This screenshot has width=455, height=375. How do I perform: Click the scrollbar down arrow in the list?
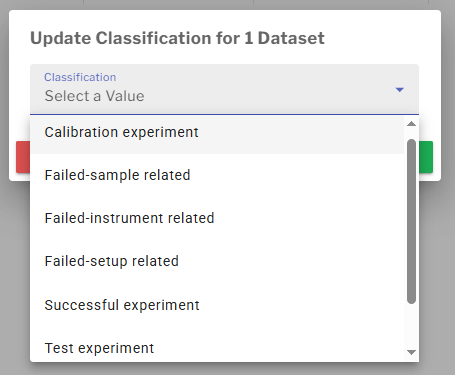(411, 352)
